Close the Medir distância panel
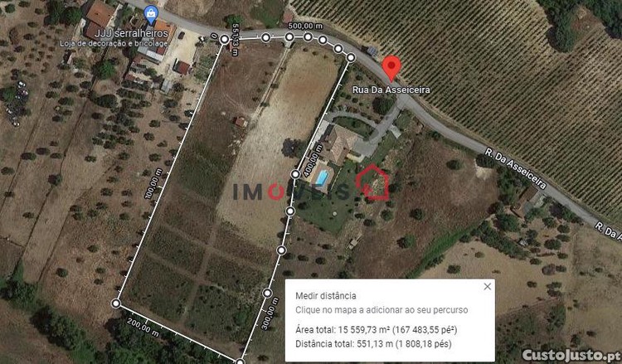Viewport: 622px width, 364px height. coord(487,286)
